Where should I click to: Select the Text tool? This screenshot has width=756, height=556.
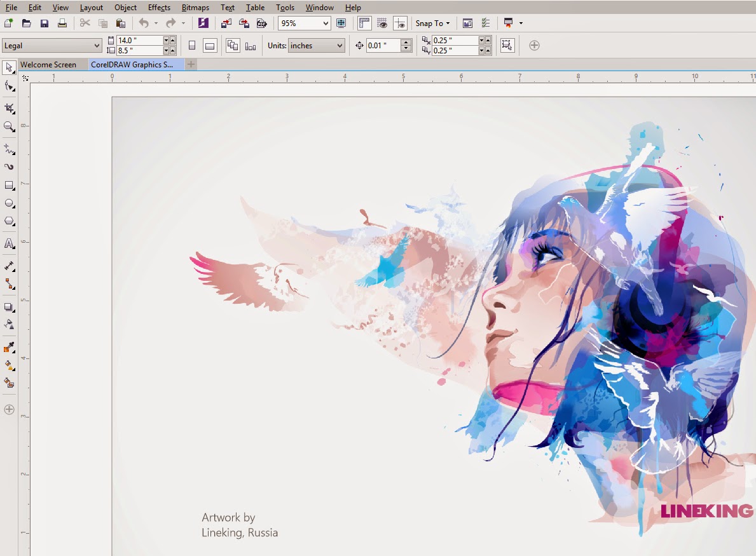pos(9,244)
